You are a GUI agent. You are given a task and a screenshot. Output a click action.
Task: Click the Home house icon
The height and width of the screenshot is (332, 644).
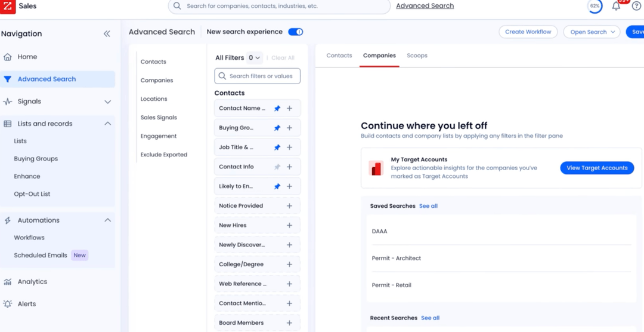pyautogui.click(x=7, y=57)
